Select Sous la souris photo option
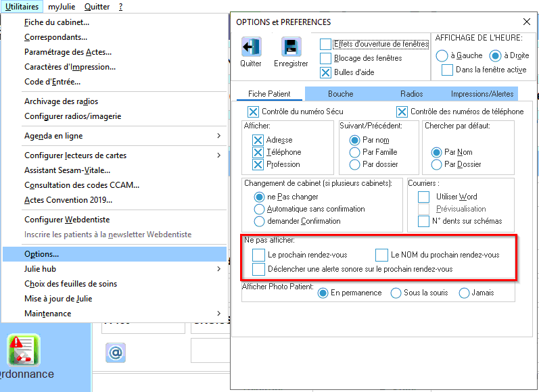539x392 pixels. tap(396, 293)
